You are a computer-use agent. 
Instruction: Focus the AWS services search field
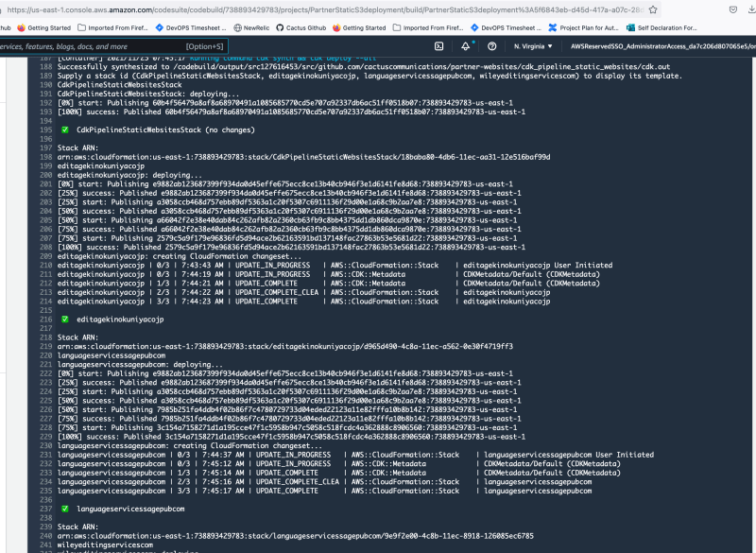click(113, 46)
